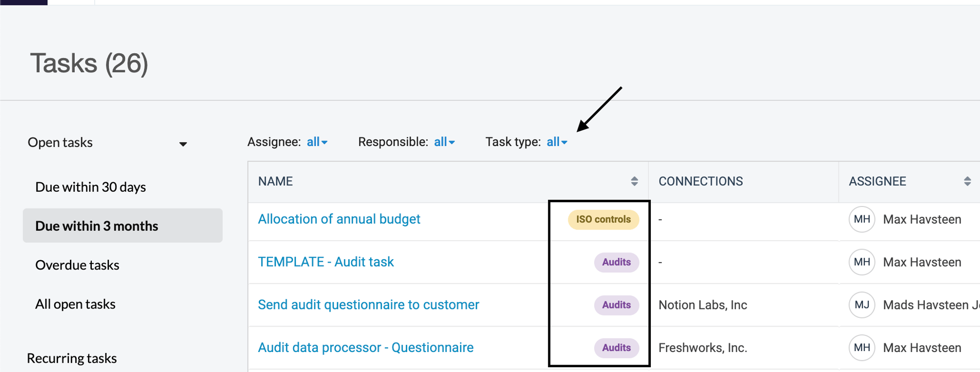The width and height of the screenshot is (980, 372).
Task: Click the Audits badge on Audit data processor row
Action: [x=616, y=348]
